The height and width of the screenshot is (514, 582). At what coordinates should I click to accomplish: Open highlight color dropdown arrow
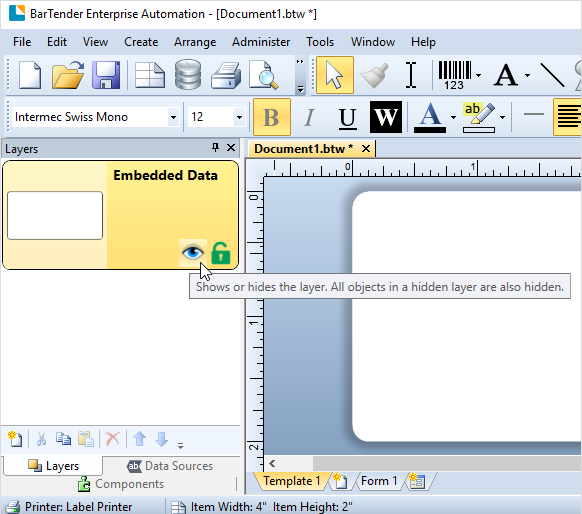coord(502,118)
